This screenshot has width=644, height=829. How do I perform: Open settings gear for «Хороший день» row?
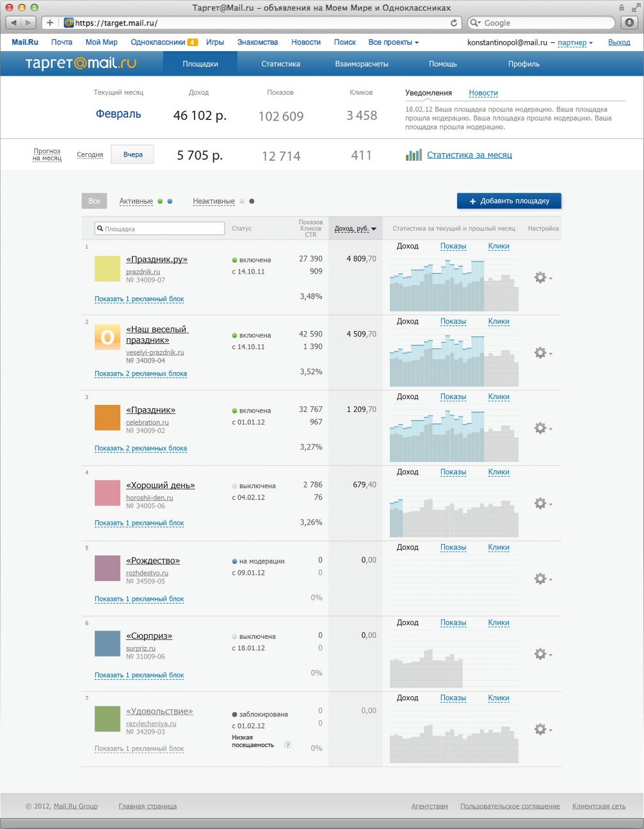[543, 504]
